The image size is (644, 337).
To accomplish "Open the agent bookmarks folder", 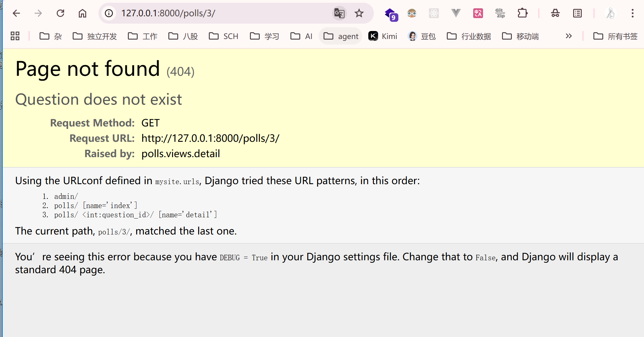I will point(341,36).
